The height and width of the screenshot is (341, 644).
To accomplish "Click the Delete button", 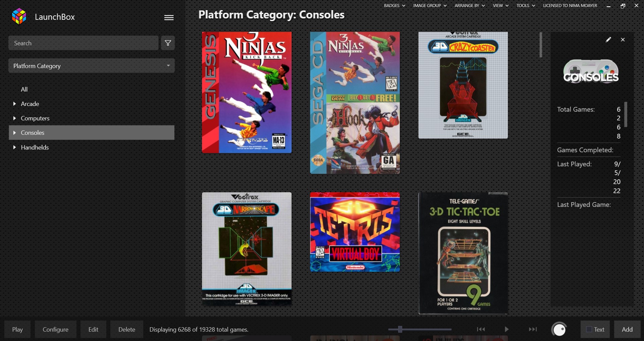I will coord(127,329).
